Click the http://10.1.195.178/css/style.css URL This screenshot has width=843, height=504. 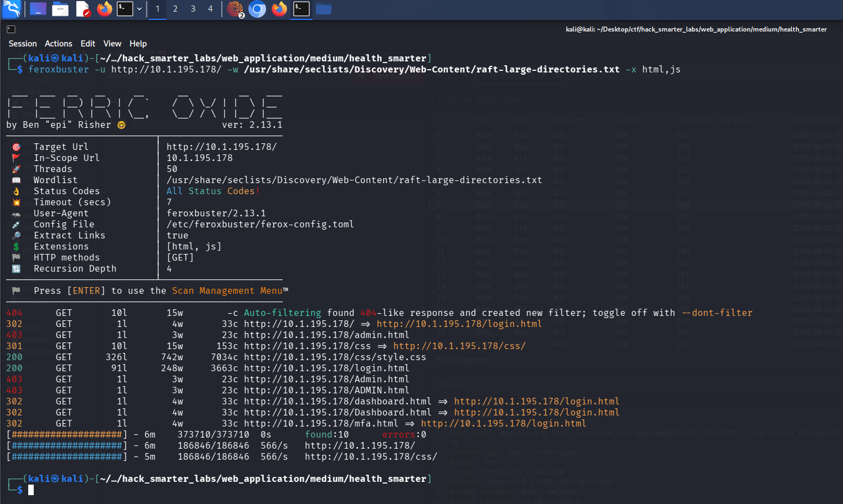(335, 357)
